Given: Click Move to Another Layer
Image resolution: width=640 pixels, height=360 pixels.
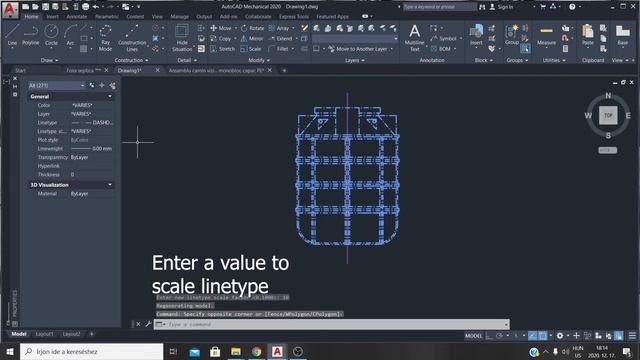Looking at the screenshot, I should click(x=358, y=49).
